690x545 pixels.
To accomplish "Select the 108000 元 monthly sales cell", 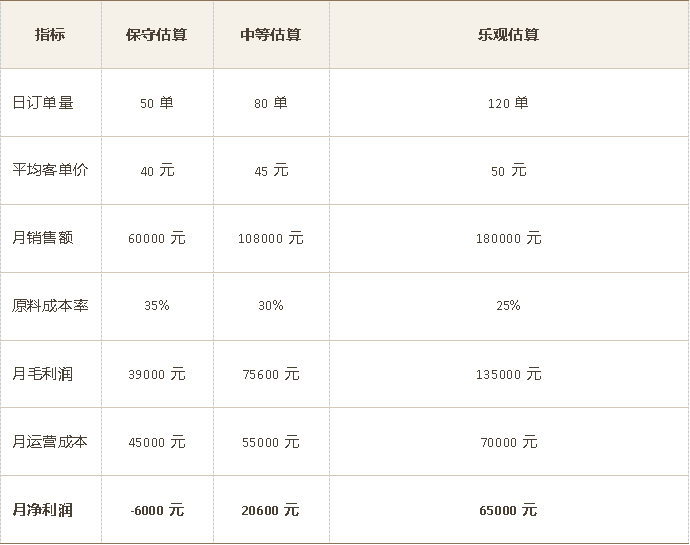I will 270,239.
